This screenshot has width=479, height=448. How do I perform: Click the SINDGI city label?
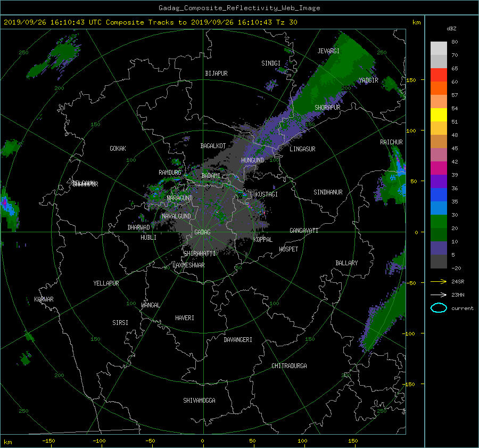coord(271,63)
